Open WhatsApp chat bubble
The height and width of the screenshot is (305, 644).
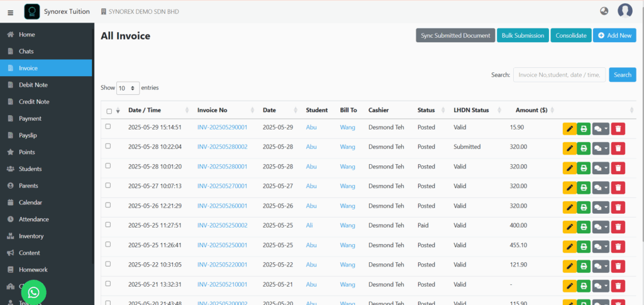34,292
